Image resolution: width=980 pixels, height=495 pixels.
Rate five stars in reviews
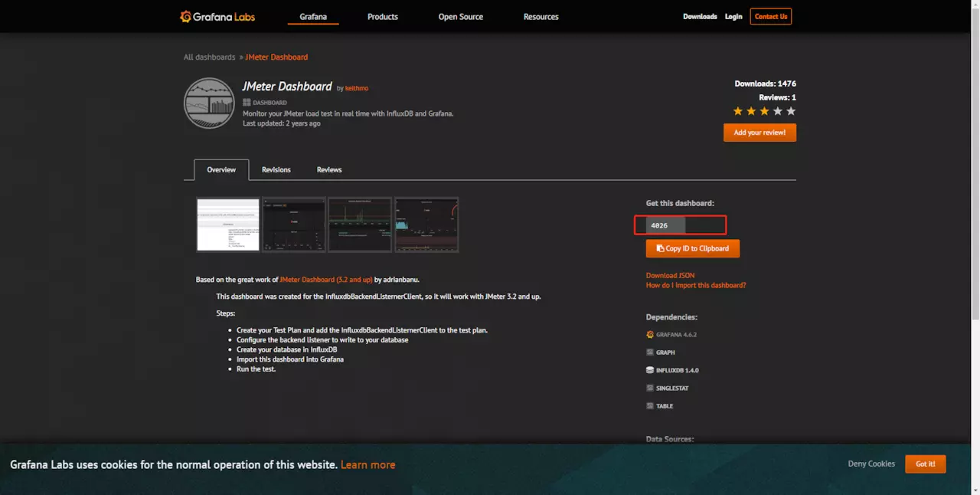click(791, 111)
